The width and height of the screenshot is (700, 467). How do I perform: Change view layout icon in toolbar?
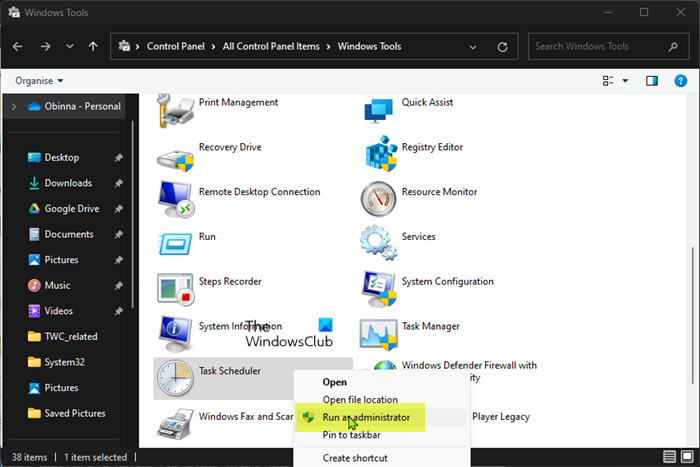pos(608,81)
